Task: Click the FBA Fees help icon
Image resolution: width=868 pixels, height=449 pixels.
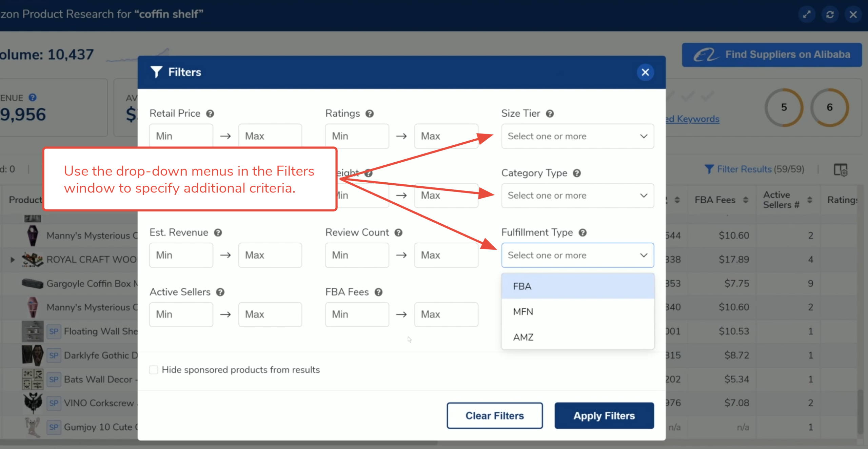Action: [378, 292]
